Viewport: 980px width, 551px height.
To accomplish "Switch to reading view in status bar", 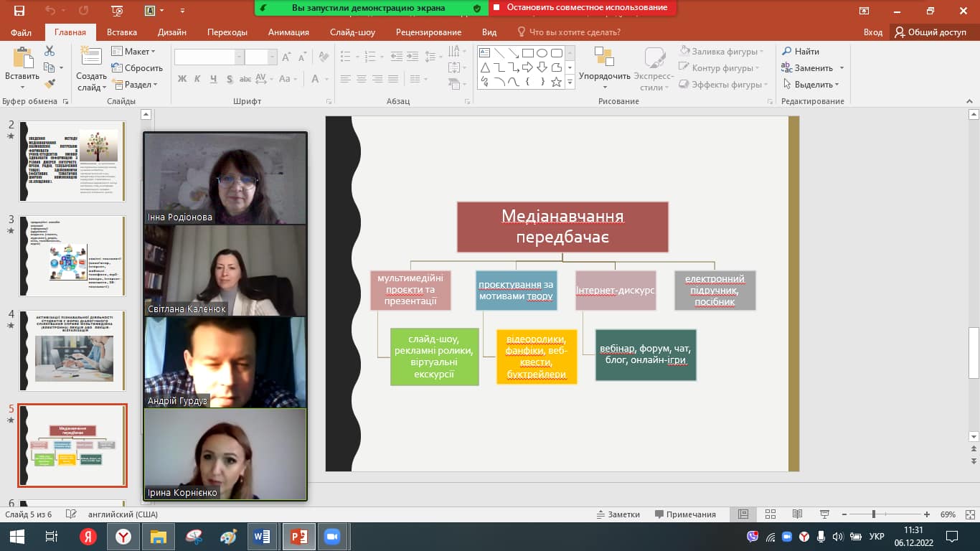I will point(797,514).
